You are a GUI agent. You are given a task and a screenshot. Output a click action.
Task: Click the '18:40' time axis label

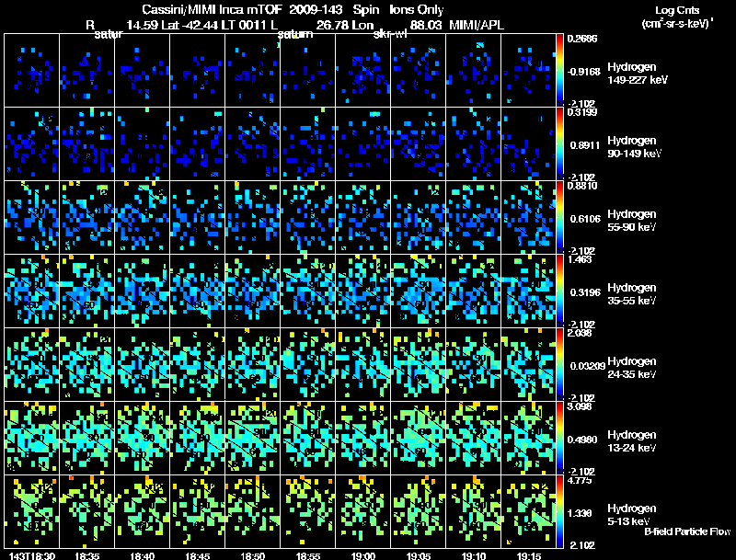click(x=143, y=555)
